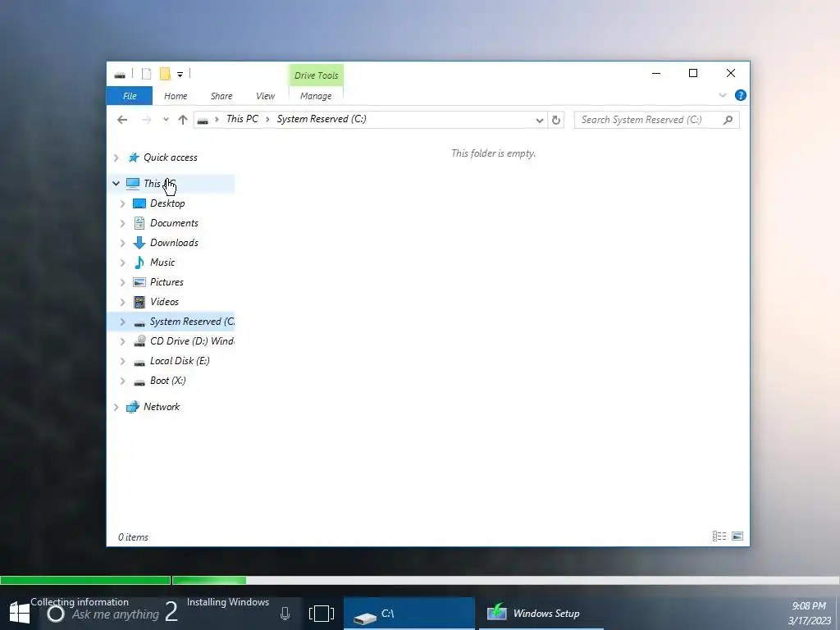Open Downloads in the navigation pane
The image size is (840, 630).
click(174, 243)
